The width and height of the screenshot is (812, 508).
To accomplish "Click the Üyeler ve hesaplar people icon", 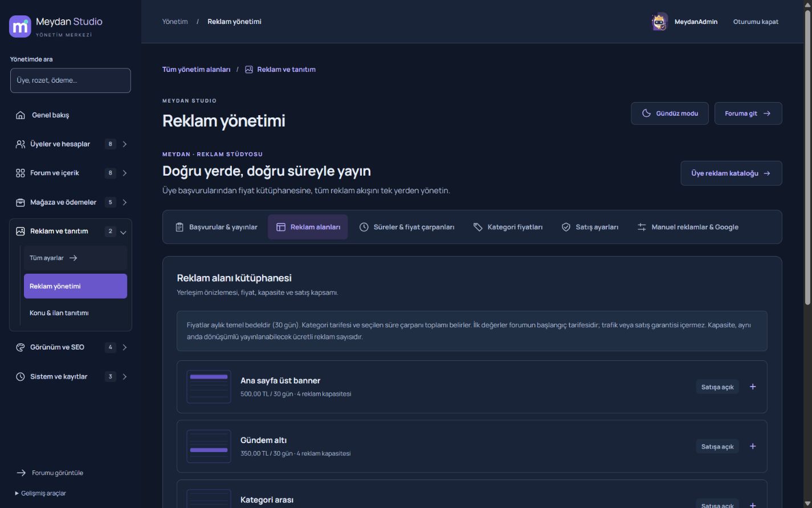I will click(21, 144).
